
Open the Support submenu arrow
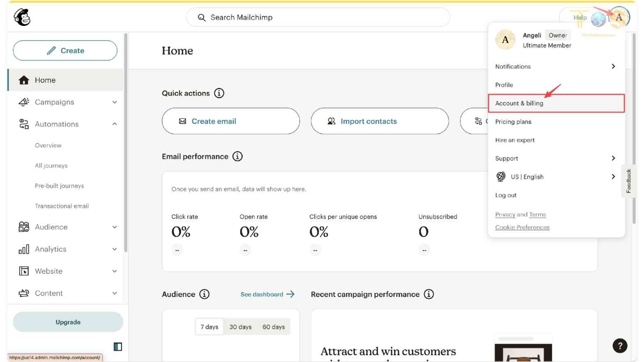click(613, 158)
